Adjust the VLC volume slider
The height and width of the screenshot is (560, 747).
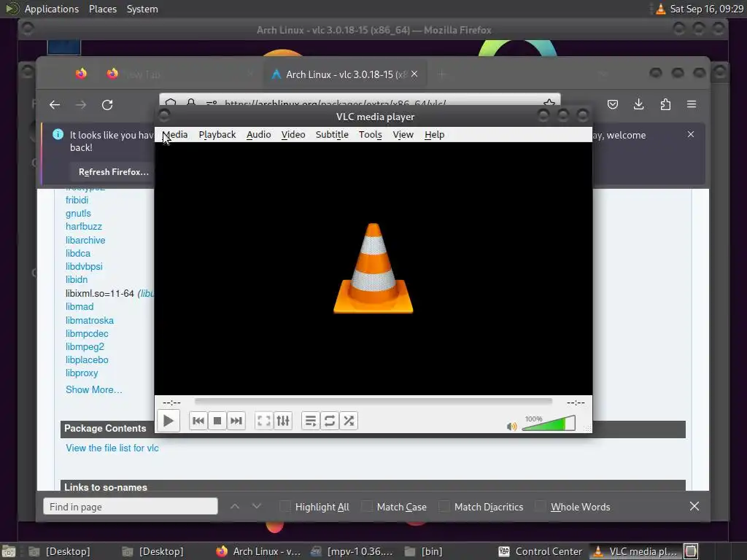[x=549, y=423]
